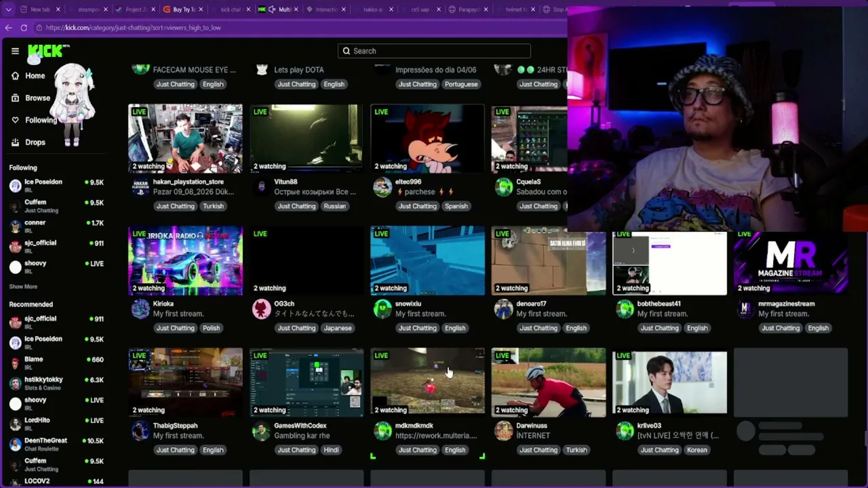Open ThabigSteppah's channel avatar
This screenshot has height=488, width=868.
140,431
